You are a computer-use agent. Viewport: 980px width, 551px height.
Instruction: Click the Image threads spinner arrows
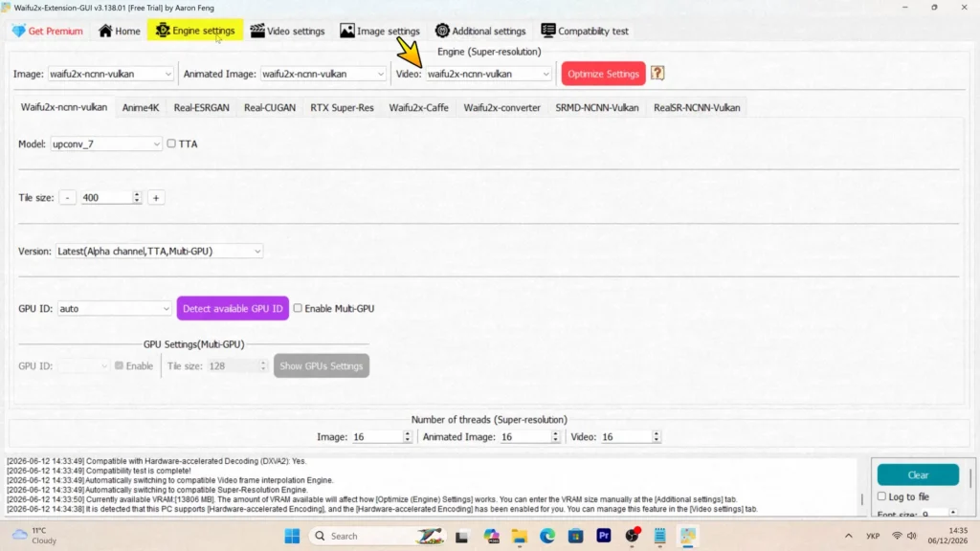click(x=408, y=436)
